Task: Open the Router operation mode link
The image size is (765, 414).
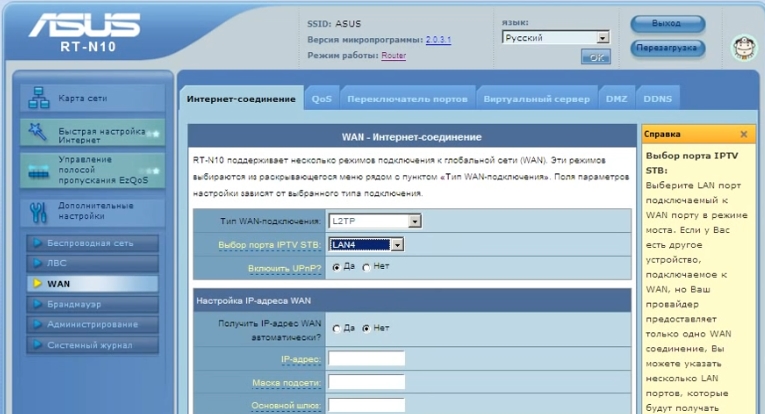Action: (394, 55)
